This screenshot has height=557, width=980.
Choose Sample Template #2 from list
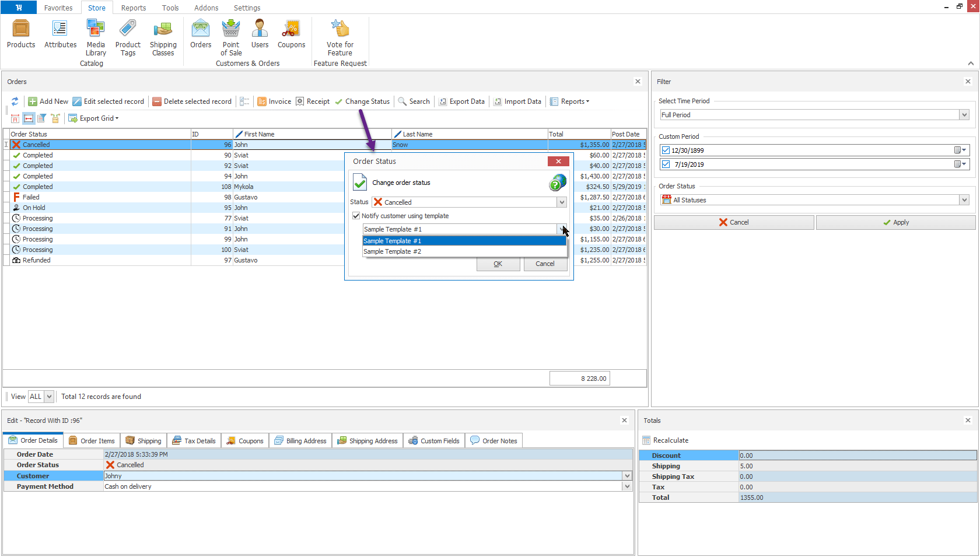464,251
